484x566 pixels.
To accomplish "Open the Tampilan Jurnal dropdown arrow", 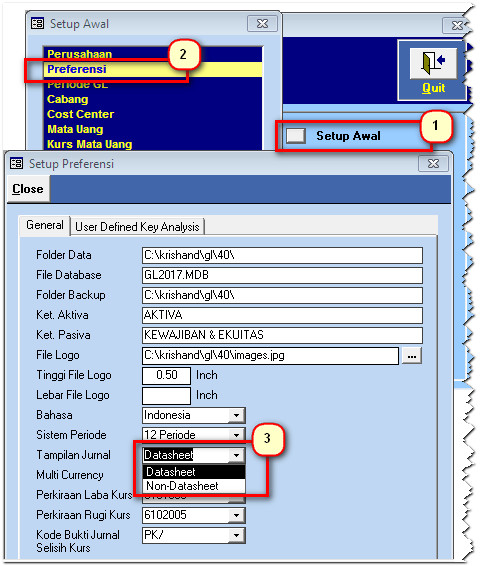I will (236, 455).
